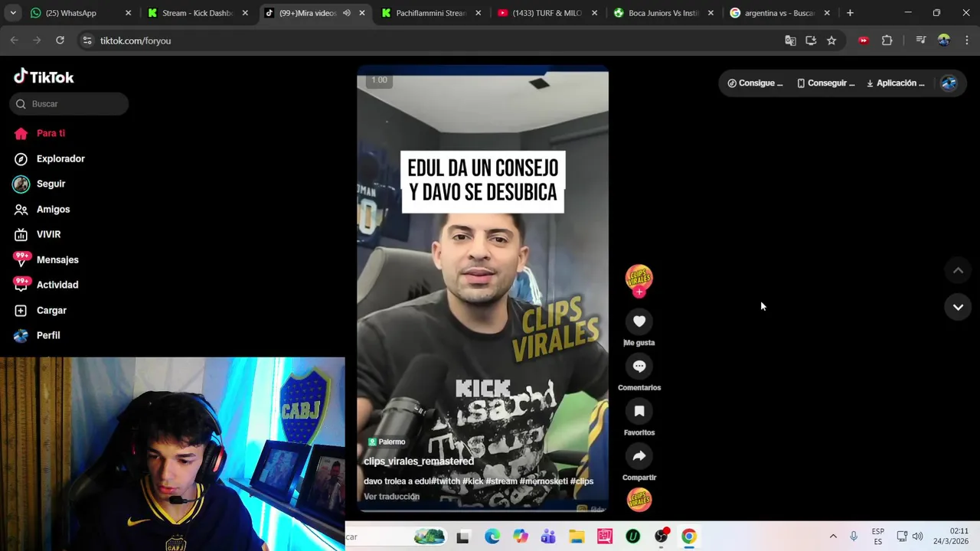Click the Consigue button in the top bar
The image size is (980, 551).
click(755, 83)
